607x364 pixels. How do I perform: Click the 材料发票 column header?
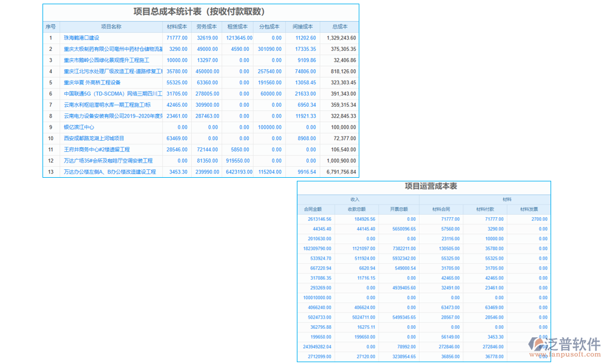(529, 209)
